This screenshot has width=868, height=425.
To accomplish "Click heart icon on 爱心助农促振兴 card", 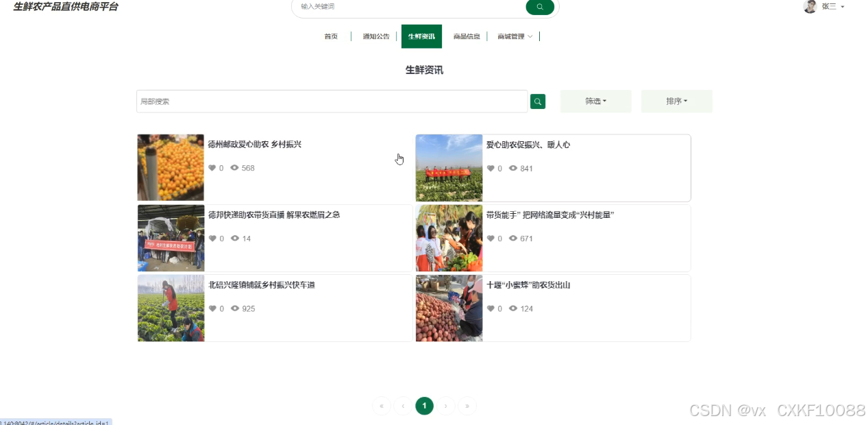I will [x=491, y=168].
